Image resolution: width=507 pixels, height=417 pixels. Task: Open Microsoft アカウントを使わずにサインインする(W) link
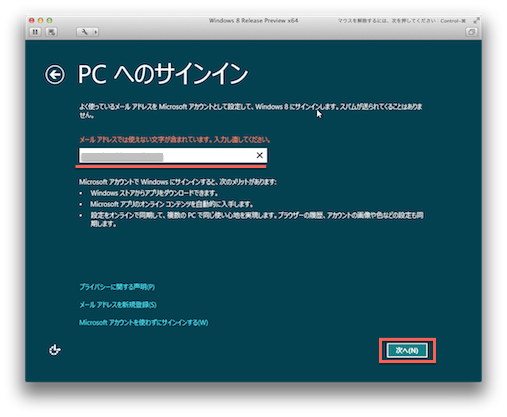(x=144, y=322)
